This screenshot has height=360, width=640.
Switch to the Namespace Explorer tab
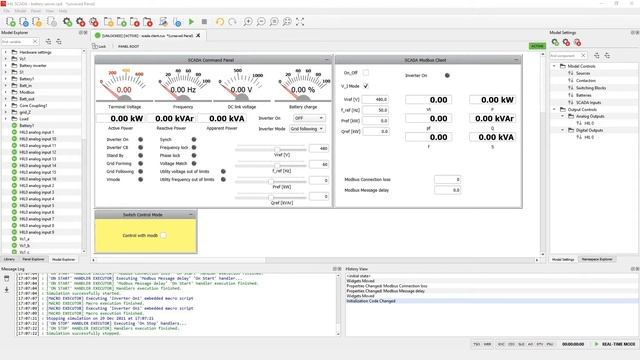pyautogui.click(x=597, y=259)
